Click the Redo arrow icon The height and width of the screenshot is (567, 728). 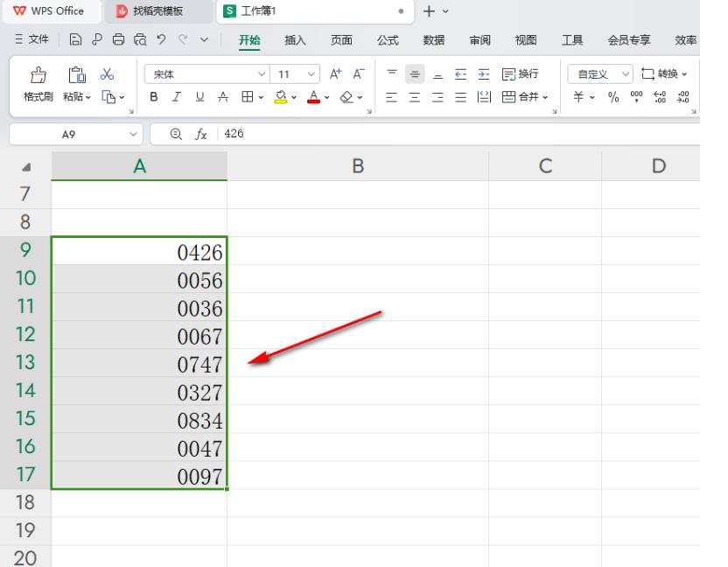(183, 39)
